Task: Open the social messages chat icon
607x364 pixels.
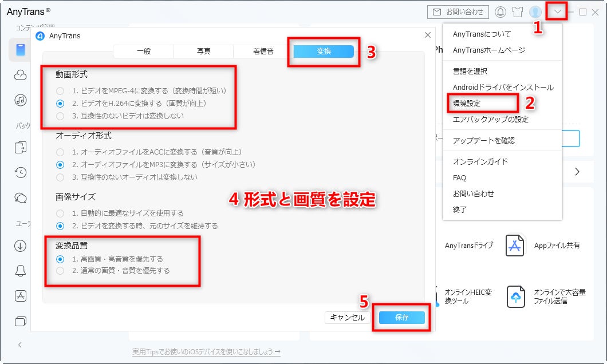Action: pyautogui.click(x=20, y=198)
